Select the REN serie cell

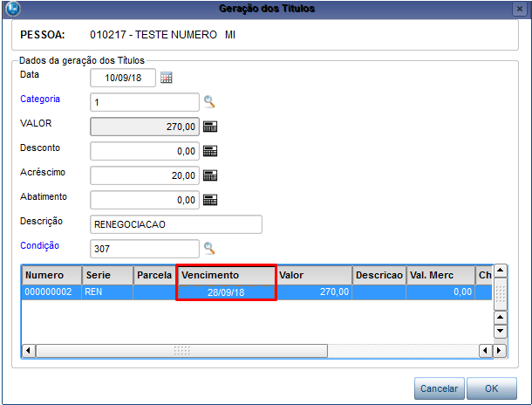point(107,292)
